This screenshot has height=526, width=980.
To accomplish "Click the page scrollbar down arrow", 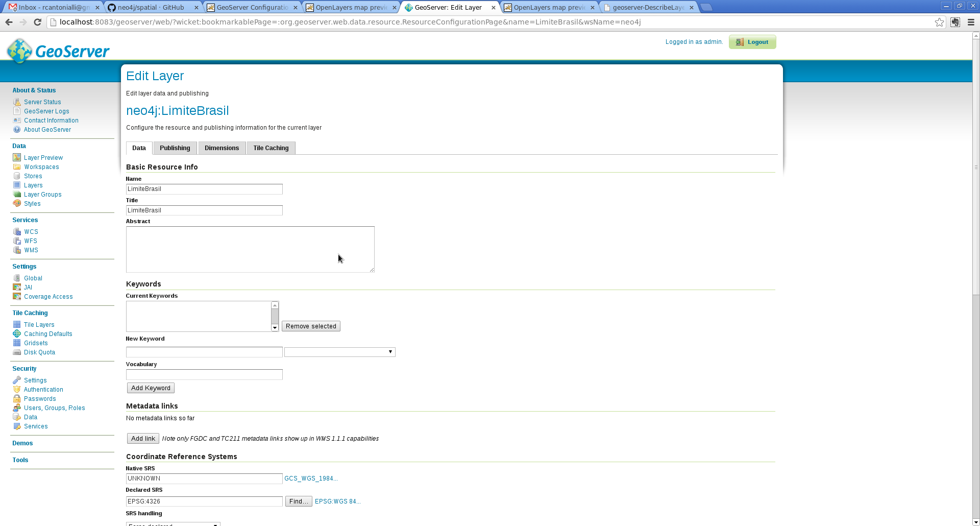I will coord(976,522).
